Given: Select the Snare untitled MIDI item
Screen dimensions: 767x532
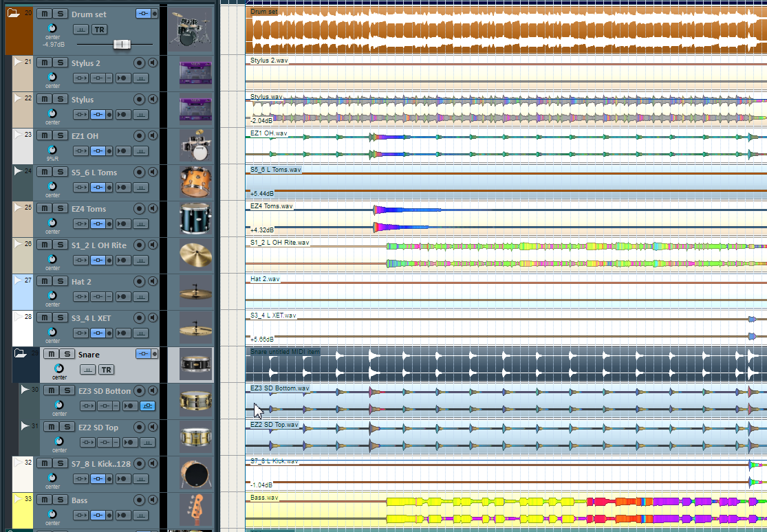Looking at the screenshot, I should 506,364.
